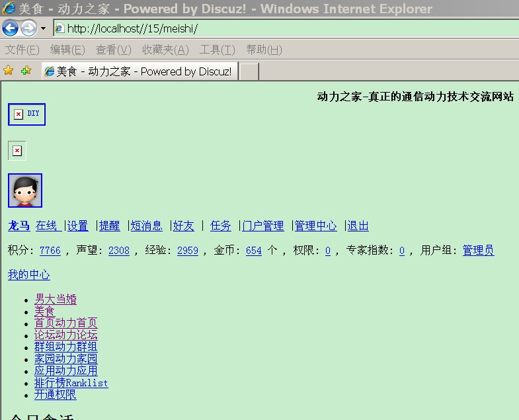Click the browser Back arrow button
Image resolution: width=519 pixels, height=420 pixels.
click(10, 28)
